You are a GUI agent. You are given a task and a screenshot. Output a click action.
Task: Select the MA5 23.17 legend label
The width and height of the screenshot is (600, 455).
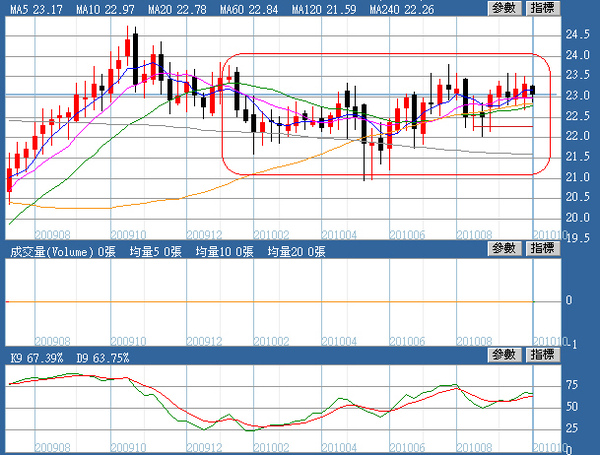coord(36,10)
